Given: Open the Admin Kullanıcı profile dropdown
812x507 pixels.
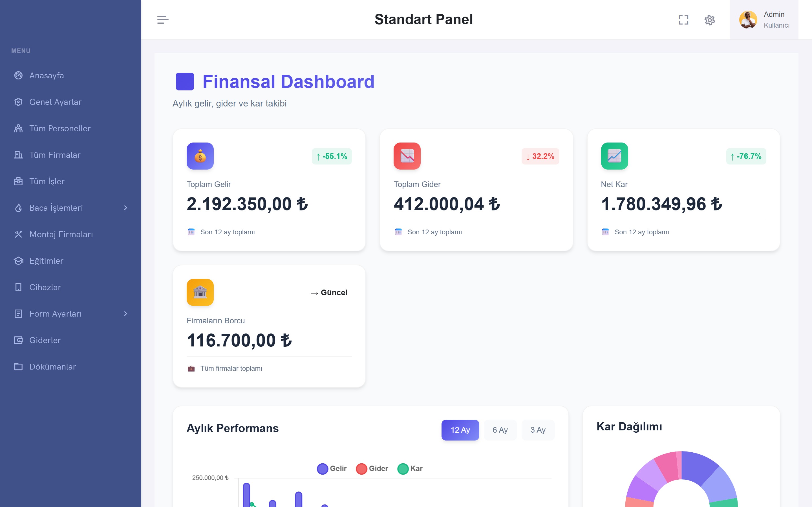Looking at the screenshot, I should [764, 20].
